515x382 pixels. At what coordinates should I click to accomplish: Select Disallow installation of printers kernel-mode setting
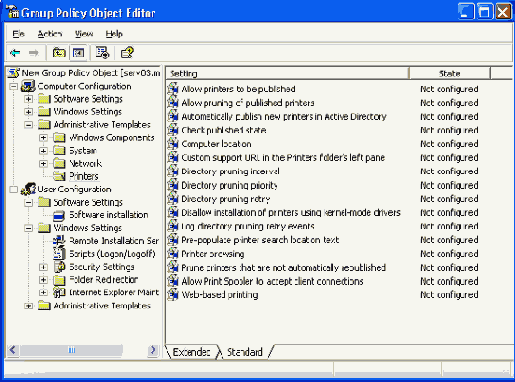pos(291,213)
